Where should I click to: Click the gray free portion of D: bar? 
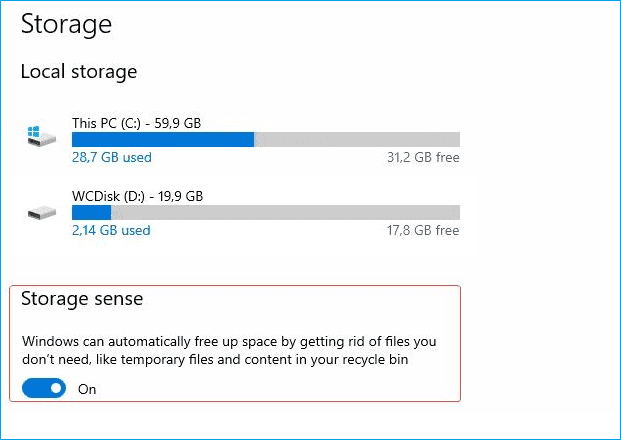pyautogui.click(x=285, y=212)
